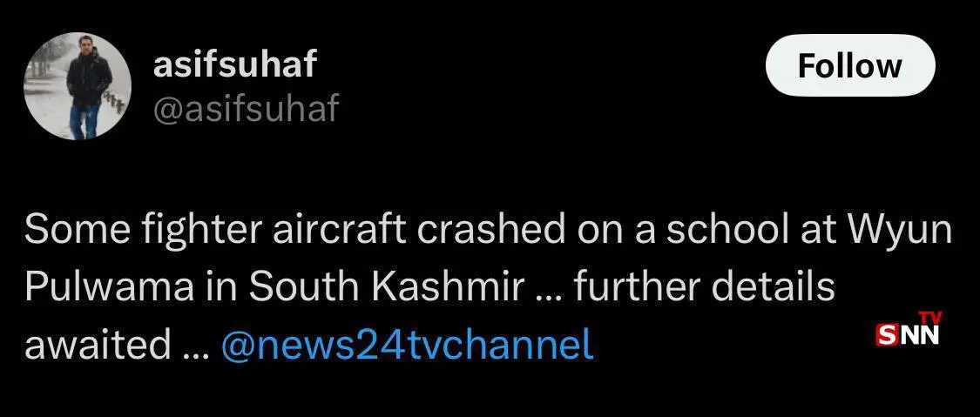Select the @asifsuhaf handle

246,108
